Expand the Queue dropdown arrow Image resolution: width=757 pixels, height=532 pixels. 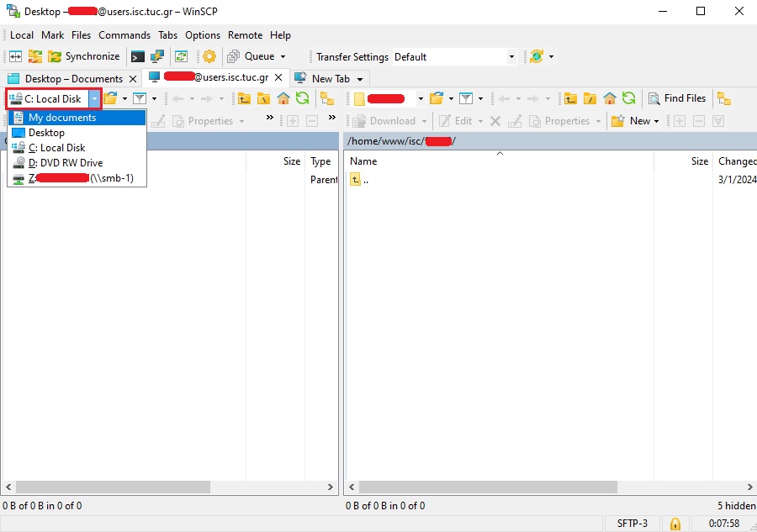[283, 56]
